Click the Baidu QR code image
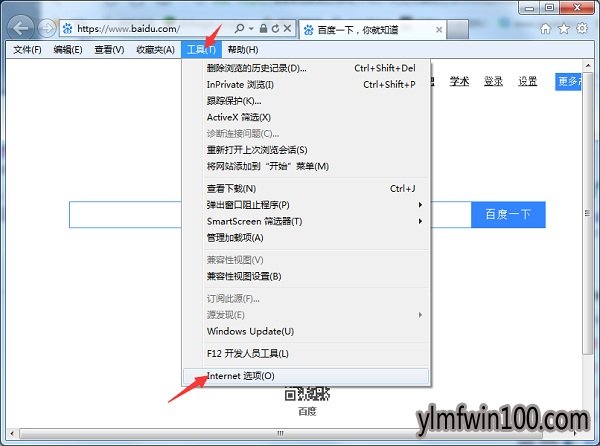 point(307,394)
